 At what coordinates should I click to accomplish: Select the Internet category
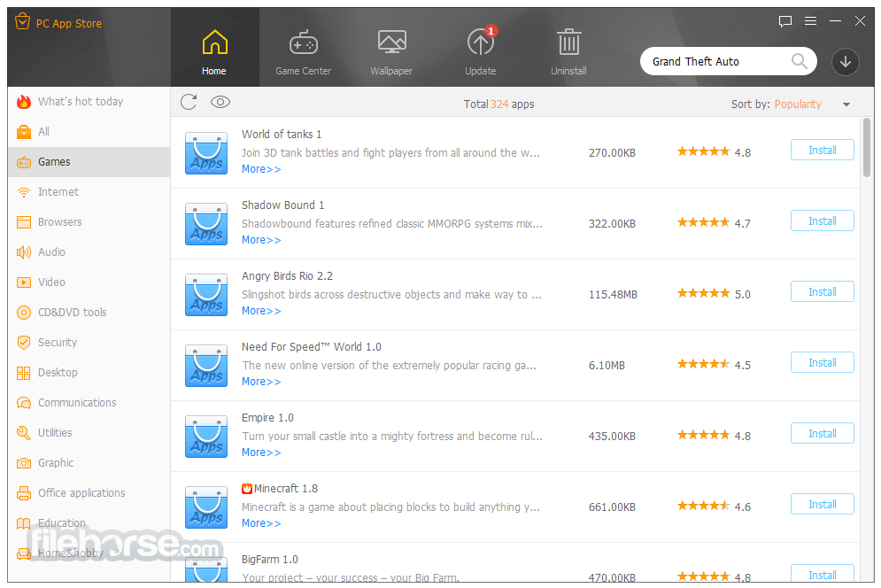(x=89, y=191)
